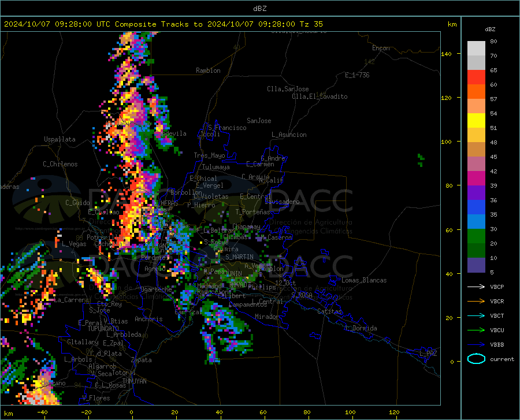
Task: Click the T_Porteñas map label
Action: [x=252, y=212]
